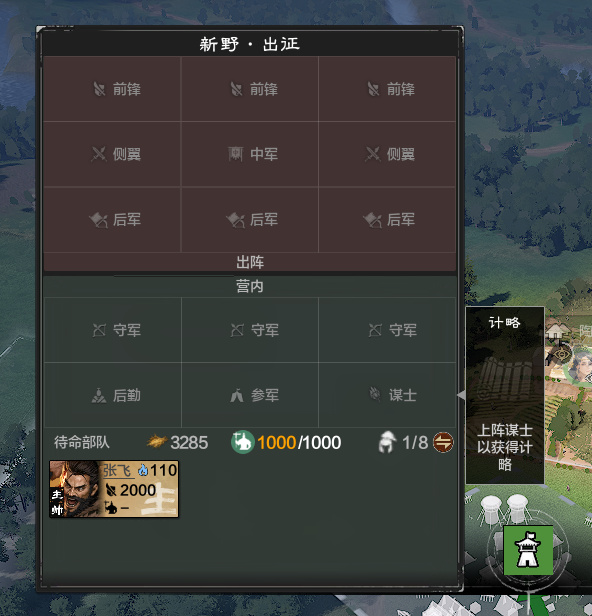Click the swap arrows icon beside 1/8
592x616 pixels.
[443, 442]
